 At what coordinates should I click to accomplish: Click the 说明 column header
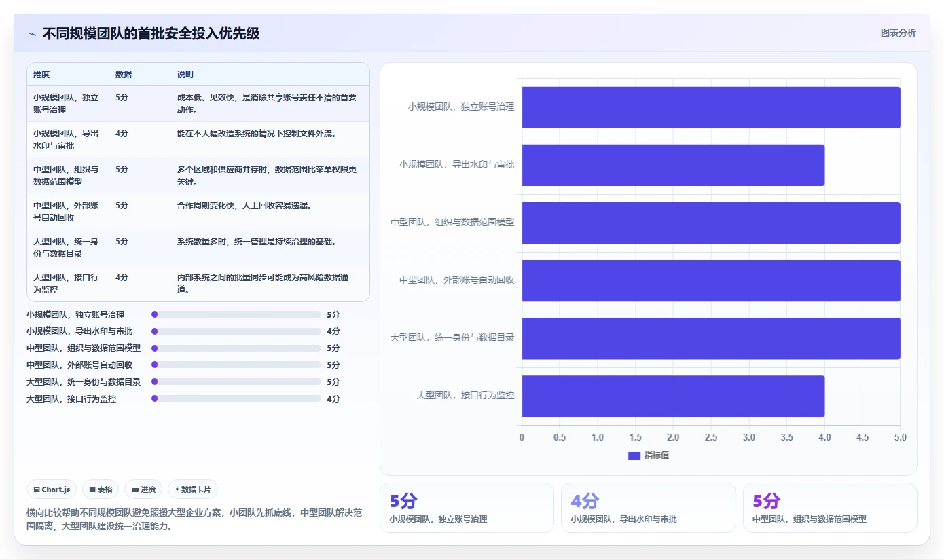pos(185,75)
